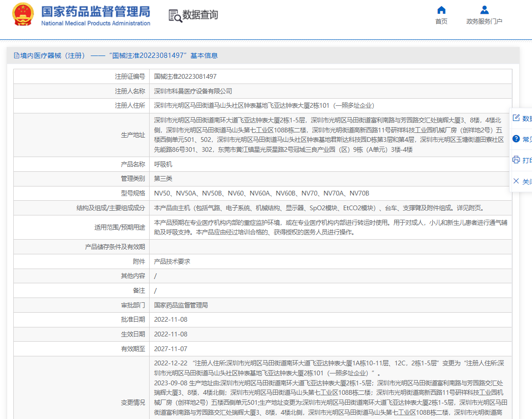Click the printer icon in side panel
This screenshot has width=532, height=419.
click(x=516, y=159)
